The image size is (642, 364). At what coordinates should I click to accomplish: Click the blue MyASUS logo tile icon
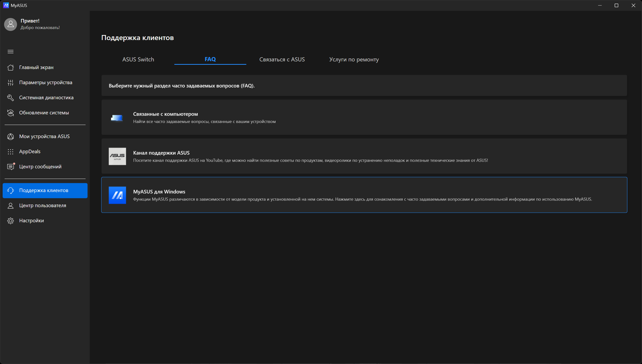coord(117,195)
